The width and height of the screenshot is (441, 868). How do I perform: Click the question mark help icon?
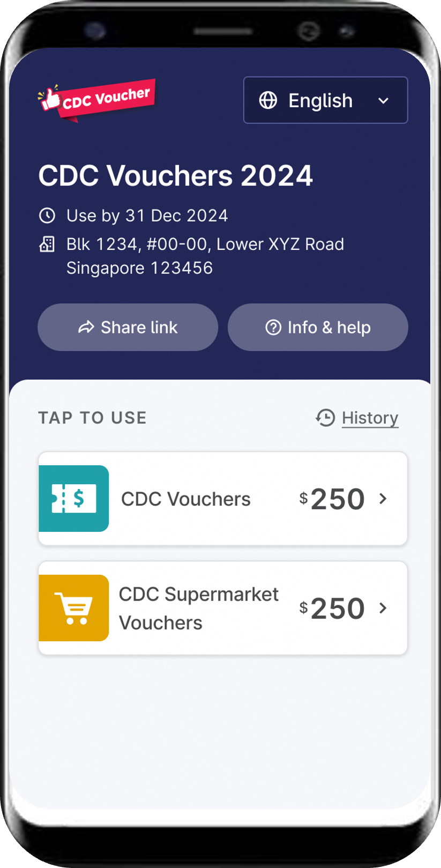(273, 327)
